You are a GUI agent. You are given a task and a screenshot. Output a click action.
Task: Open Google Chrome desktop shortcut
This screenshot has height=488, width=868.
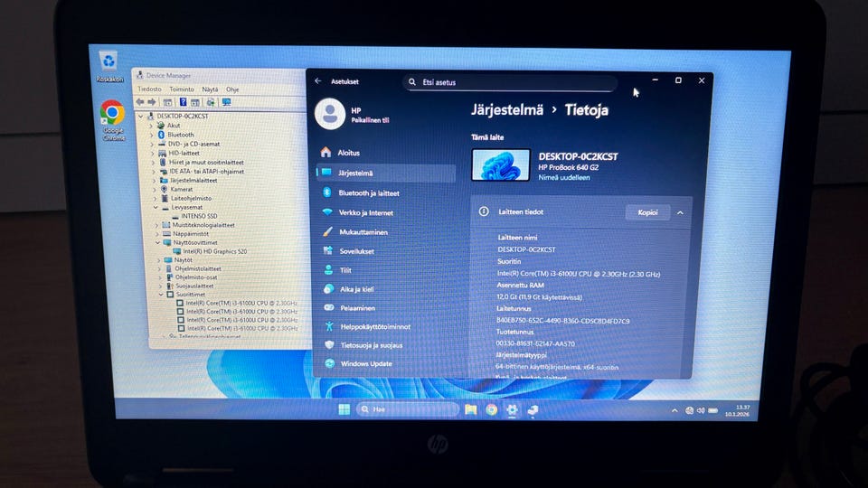pyautogui.click(x=113, y=120)
